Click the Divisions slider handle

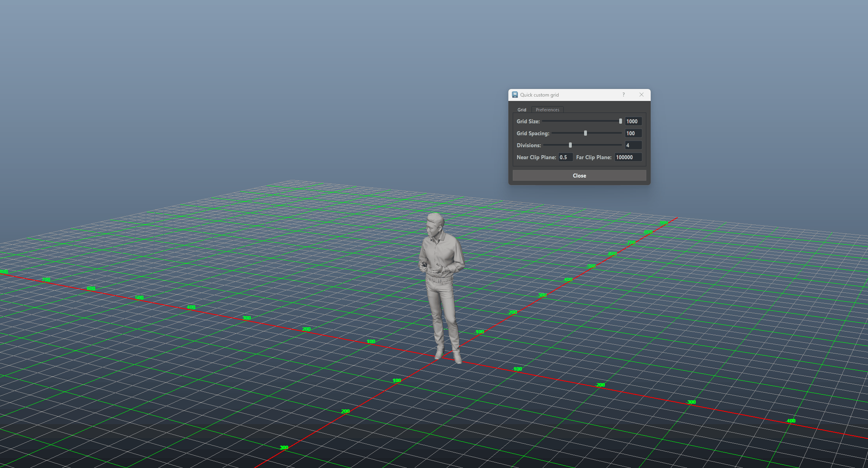(570, 145)
